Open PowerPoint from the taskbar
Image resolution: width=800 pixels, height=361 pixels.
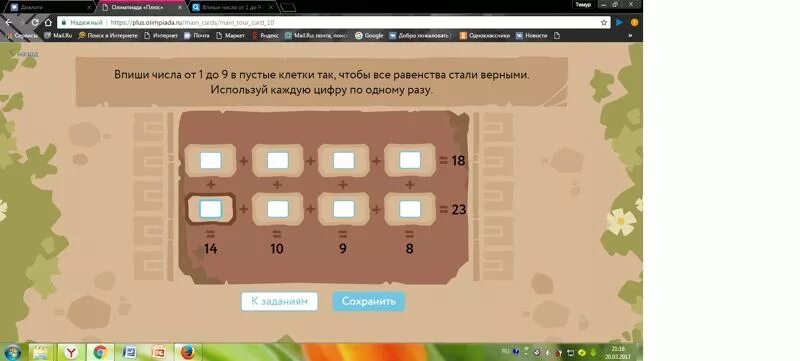pos(159,352)
